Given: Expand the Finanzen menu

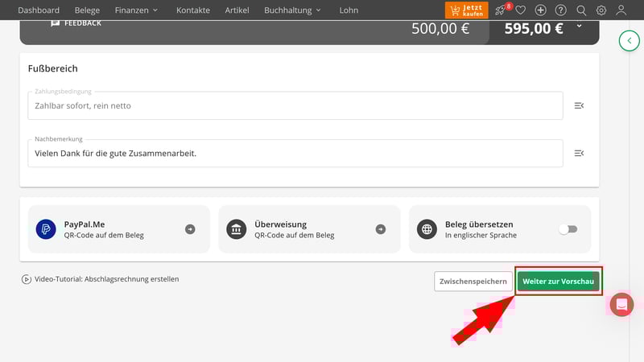Looking at the screenshot, I should pos(136,10).
